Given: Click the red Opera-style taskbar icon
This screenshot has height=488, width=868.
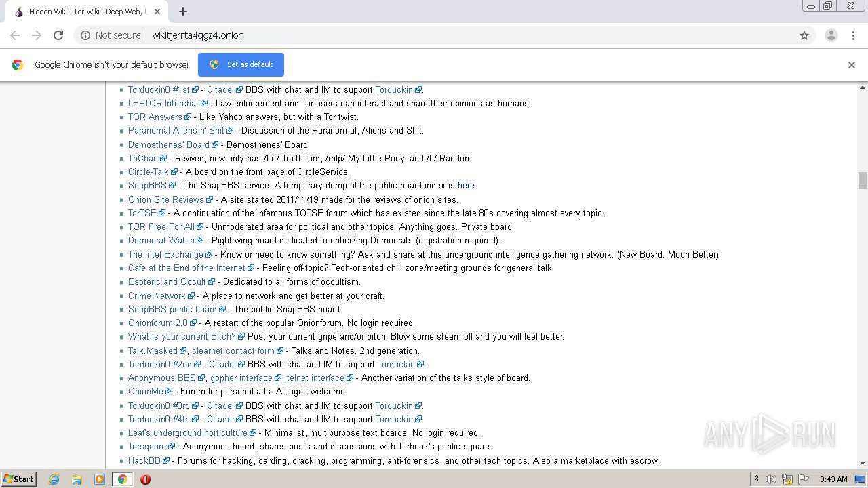Looking at the screenshot, I should pos(145,479).
